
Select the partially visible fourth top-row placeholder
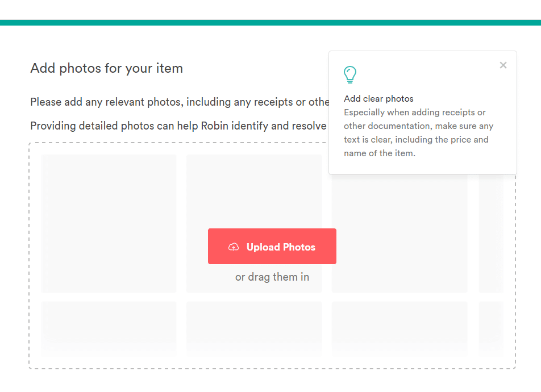coord(490,233)
